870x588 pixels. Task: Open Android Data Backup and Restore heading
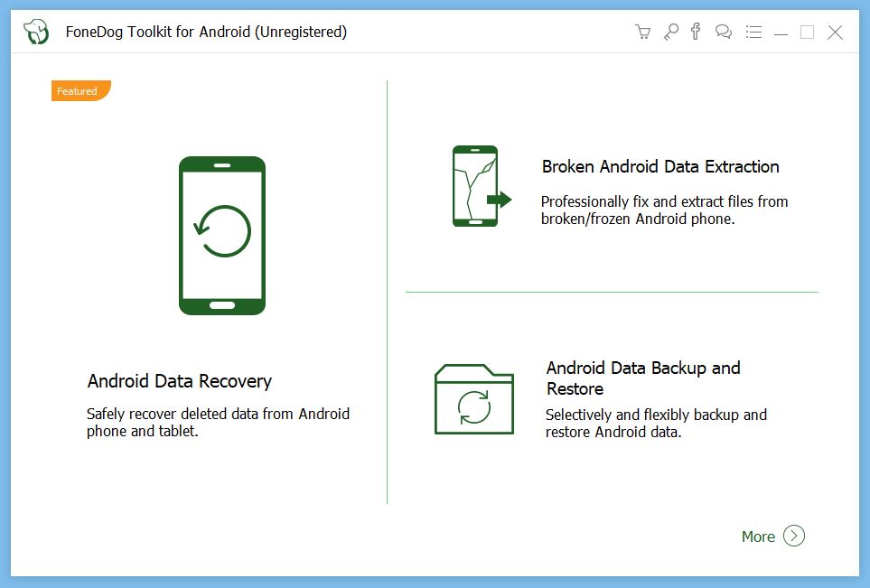(x=642, y=378)
